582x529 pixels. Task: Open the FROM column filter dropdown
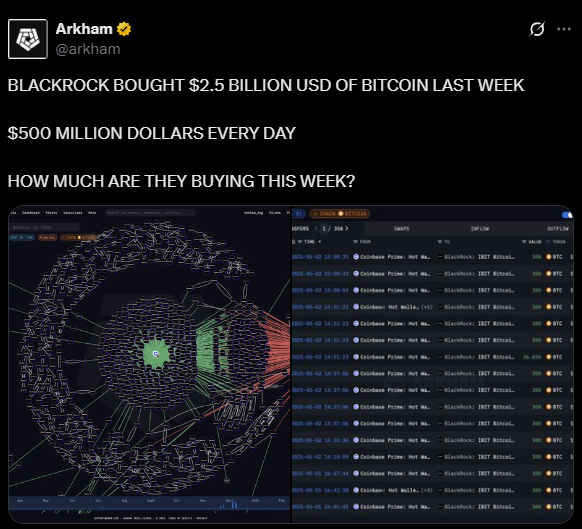(355, 242)
